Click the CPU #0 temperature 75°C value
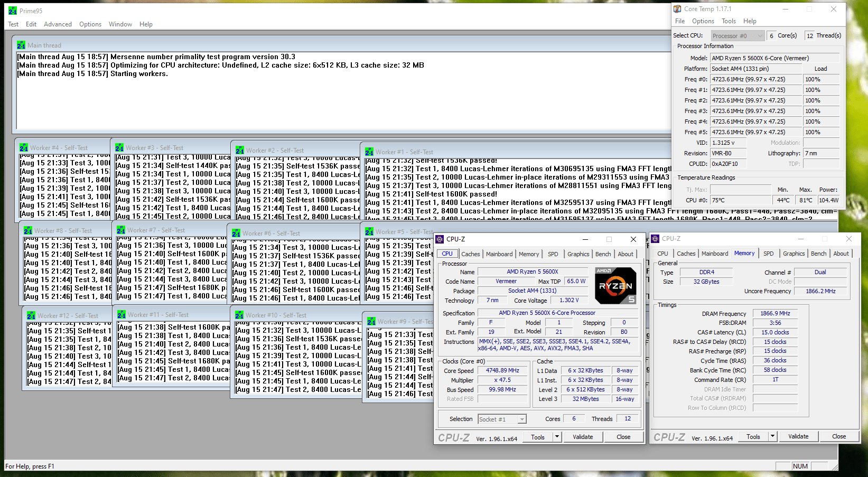 tap(741, 200)
